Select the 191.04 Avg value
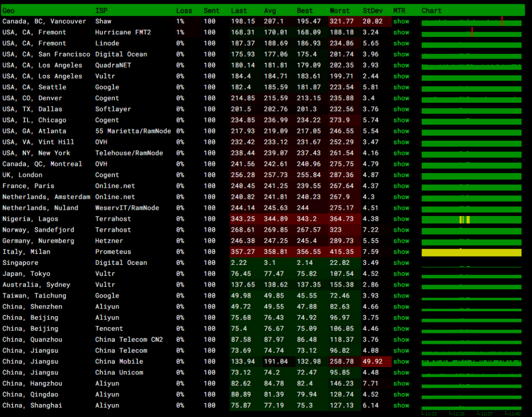This screenshot has height=417, width=532. click(x=276, y=361)
